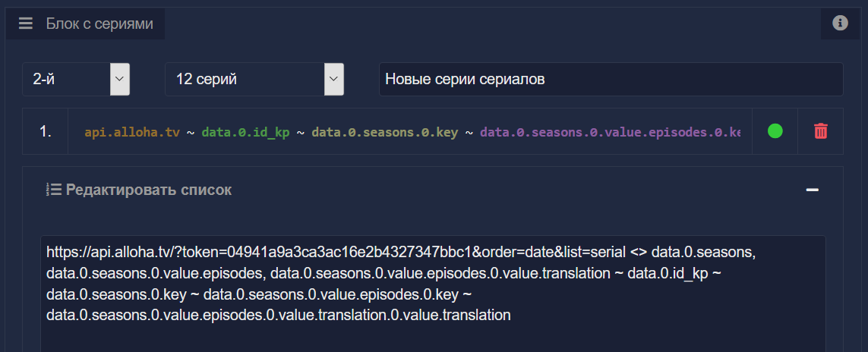Screen dimensions: 868x352
Task: Click the 12 серий count value field
Action: tap(244, 79)
